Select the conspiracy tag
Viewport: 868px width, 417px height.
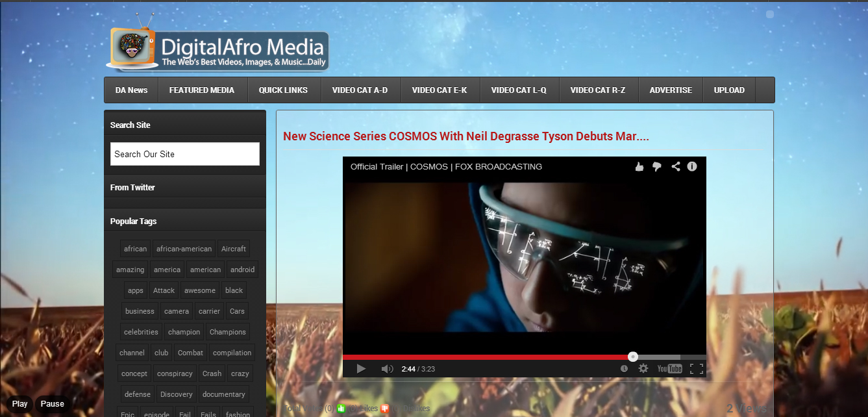coord(175,373)
